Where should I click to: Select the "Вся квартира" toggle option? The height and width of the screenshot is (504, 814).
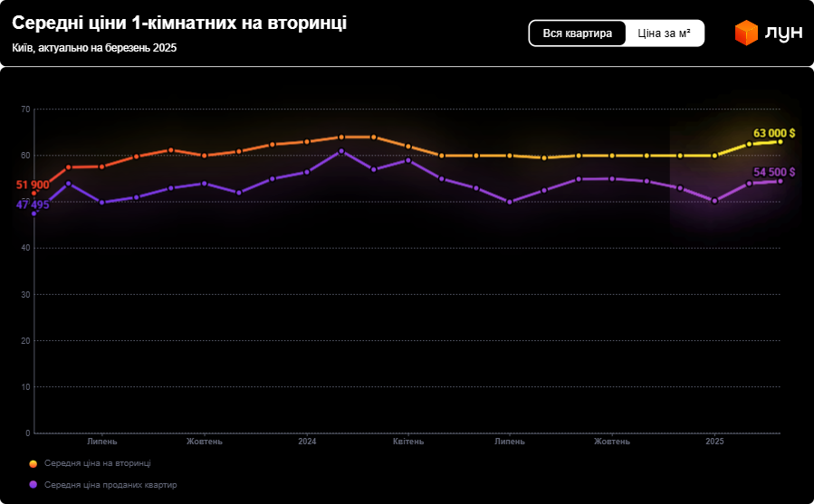(x=578, y=33)
